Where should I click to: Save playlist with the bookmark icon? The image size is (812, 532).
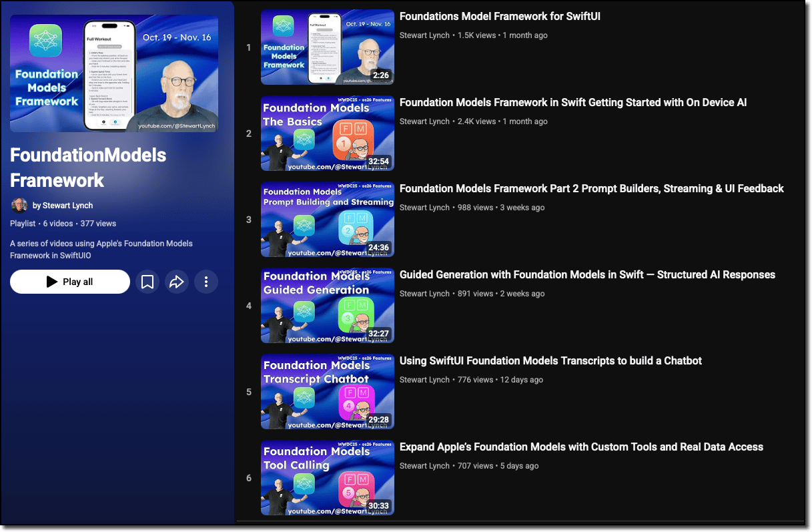(x=147, y=282)
